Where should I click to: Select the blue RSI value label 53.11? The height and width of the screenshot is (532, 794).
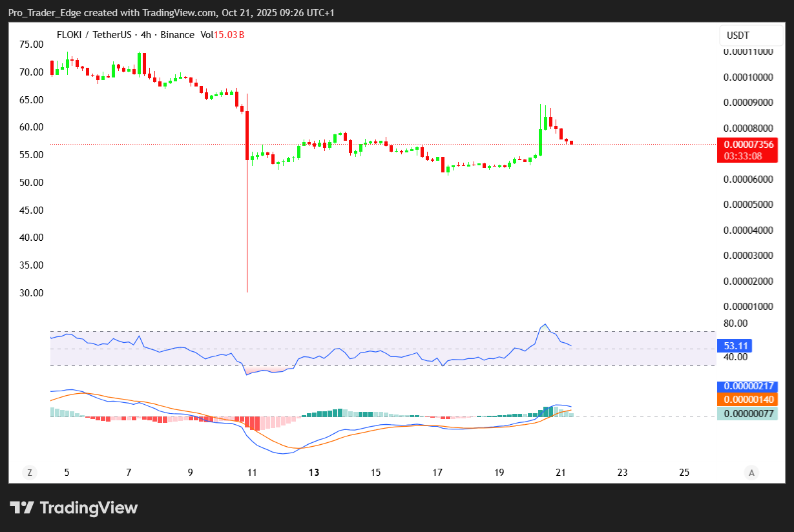point(737,346)
